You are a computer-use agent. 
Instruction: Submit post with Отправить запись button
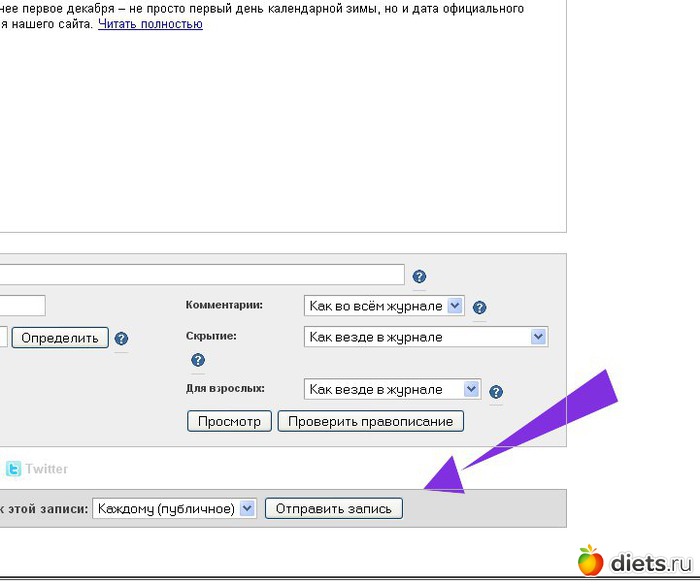(x=334, y=508)
